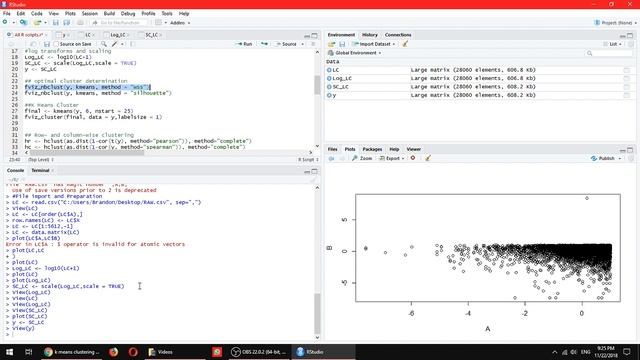This screenshot has height=360, width=640.
Task: Click the code tools wand icon
Action: pyautogui.click(x=115, y=44)
